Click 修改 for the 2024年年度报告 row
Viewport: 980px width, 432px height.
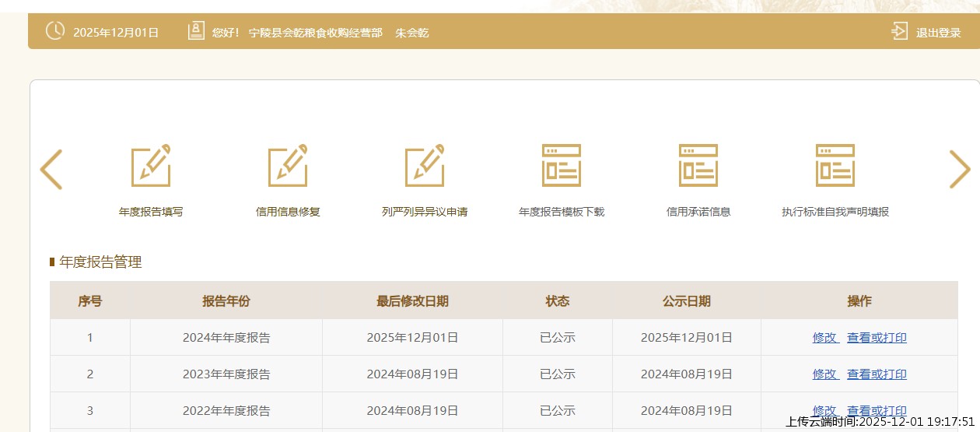pos(824,338)
